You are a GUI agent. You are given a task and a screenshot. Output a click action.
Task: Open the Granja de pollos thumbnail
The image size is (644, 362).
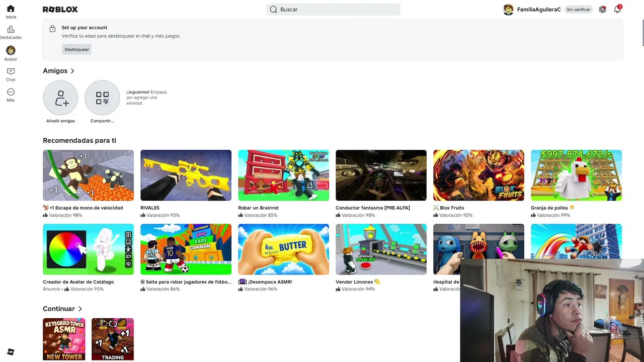(x=576, y=175)
